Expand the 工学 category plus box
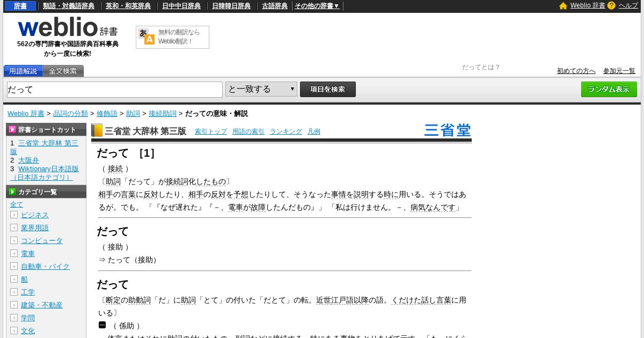The image size is (644, 338). pos(14,292)
